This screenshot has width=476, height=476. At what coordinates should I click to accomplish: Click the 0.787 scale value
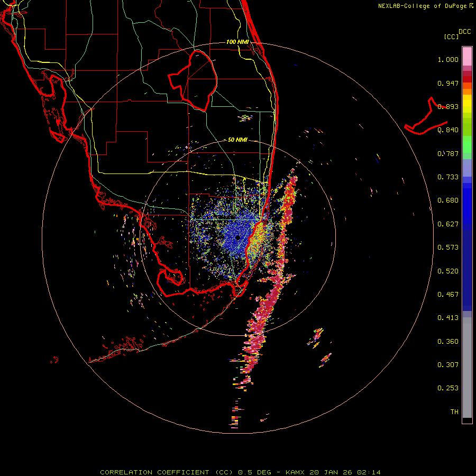point(448,153)
